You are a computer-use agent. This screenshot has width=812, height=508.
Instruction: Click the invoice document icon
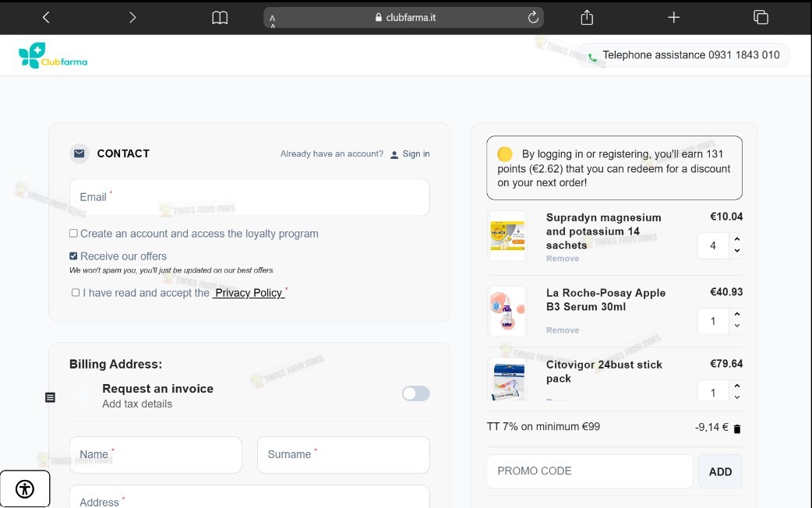[x=50, y=397]
